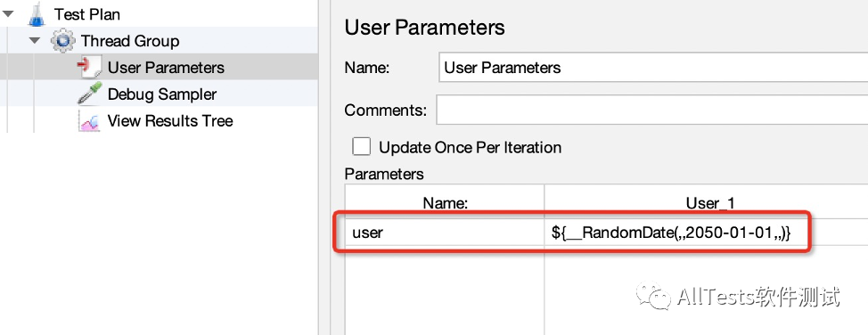Screen dimensions: 868x335
Task: Open the View Results Tree label
Action: (170, 120)
